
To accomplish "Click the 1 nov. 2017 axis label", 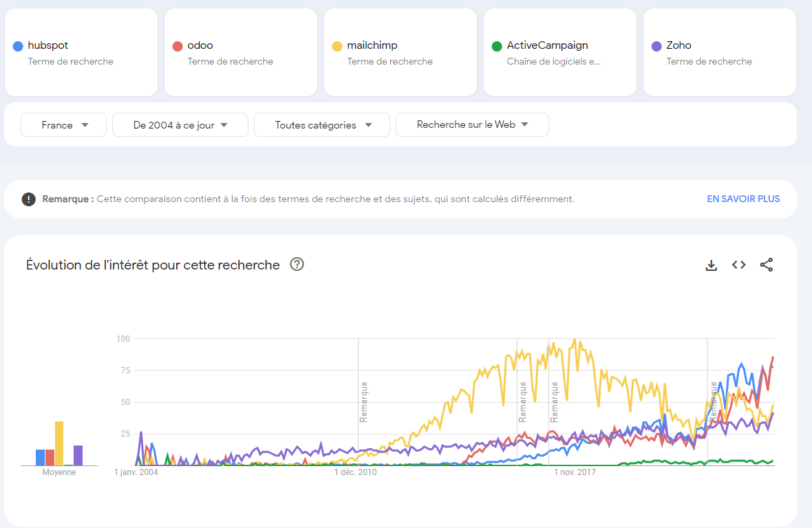I will pos(575,472).
